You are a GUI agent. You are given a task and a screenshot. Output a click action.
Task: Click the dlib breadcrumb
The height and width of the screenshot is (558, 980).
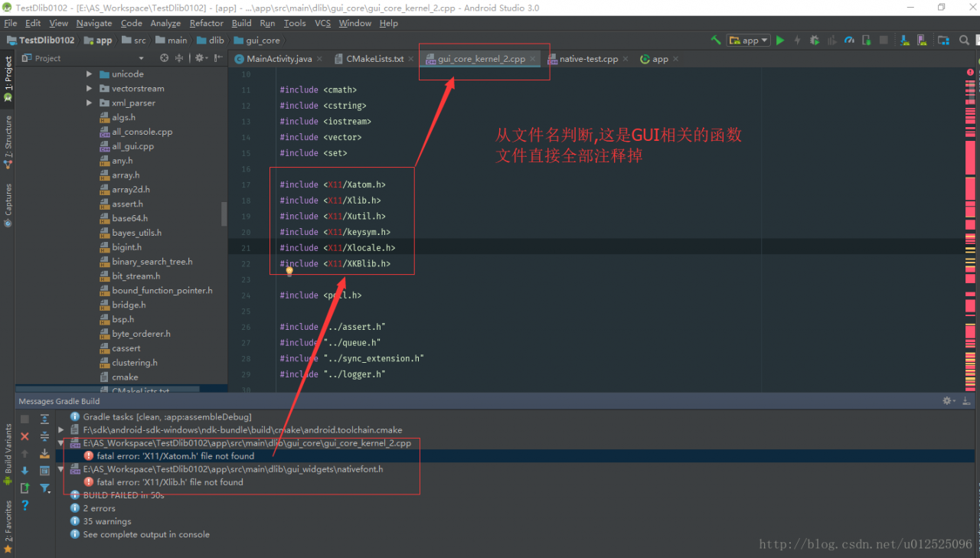pyautogui.click(x=210, y=41)
